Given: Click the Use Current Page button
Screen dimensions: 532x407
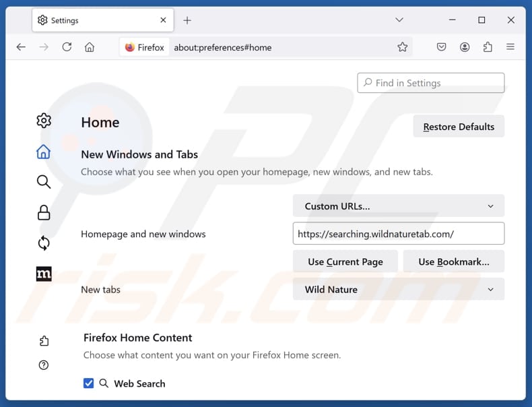Looking at the screenshot, I should (345, 261).
